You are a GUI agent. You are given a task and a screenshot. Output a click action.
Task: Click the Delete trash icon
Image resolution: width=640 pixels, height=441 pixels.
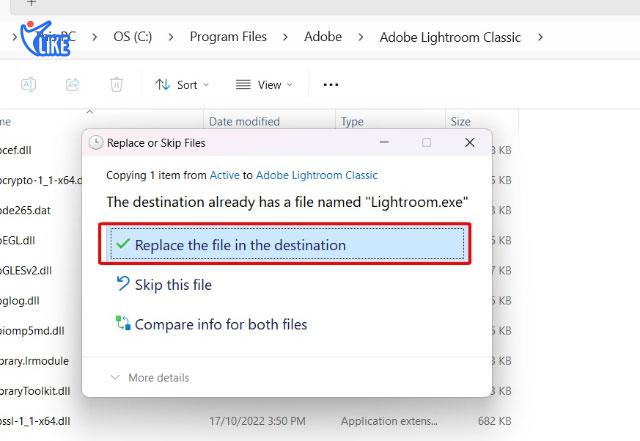tap(117, 85)
